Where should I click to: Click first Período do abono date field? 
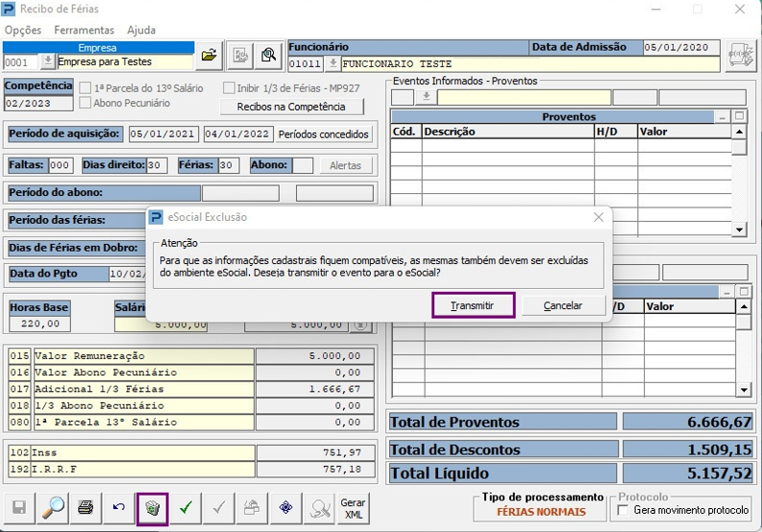click(240, 193)
